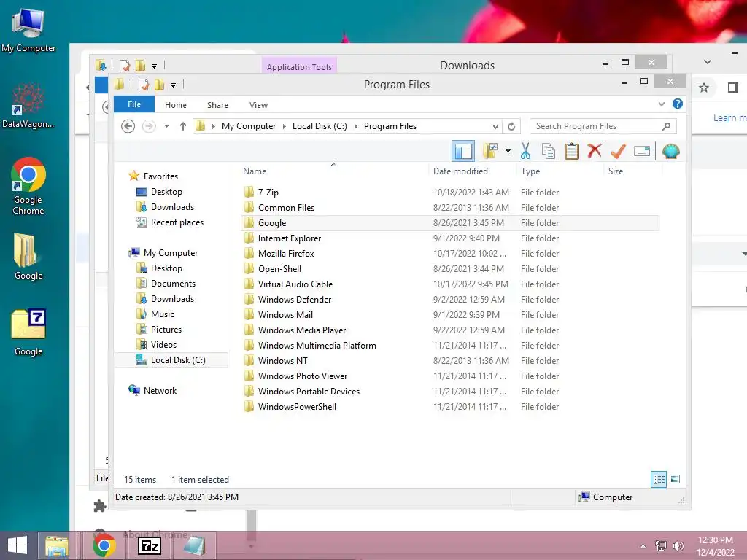Open the File tab
The image size is (747, 560).
click(134, 104)
